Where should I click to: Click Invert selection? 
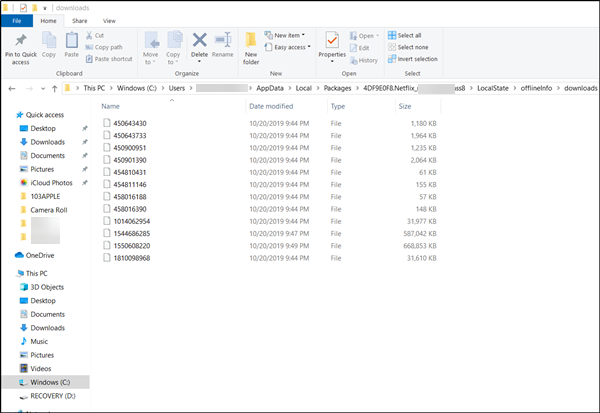[412, 59]
